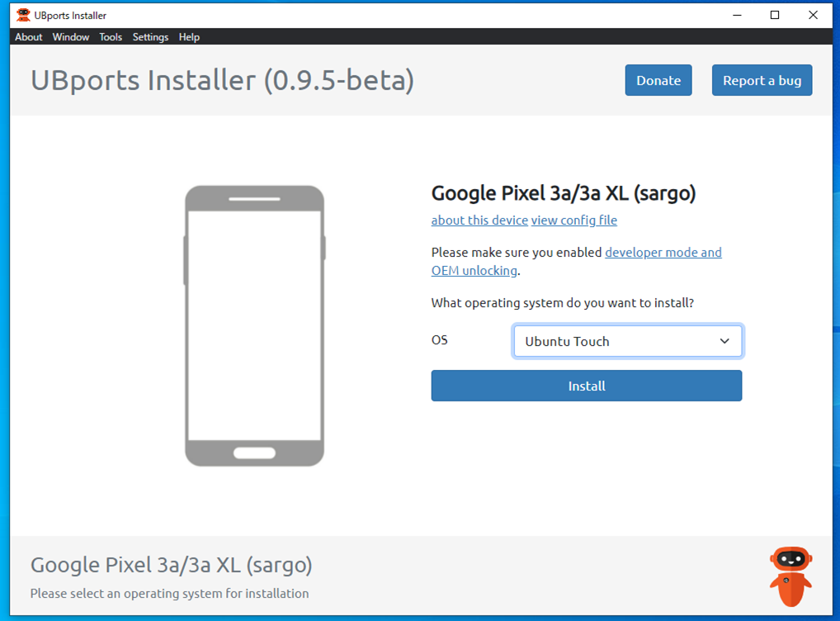Open the Window menu
Viewport: 840px width, 621px height.
point(71,37)
